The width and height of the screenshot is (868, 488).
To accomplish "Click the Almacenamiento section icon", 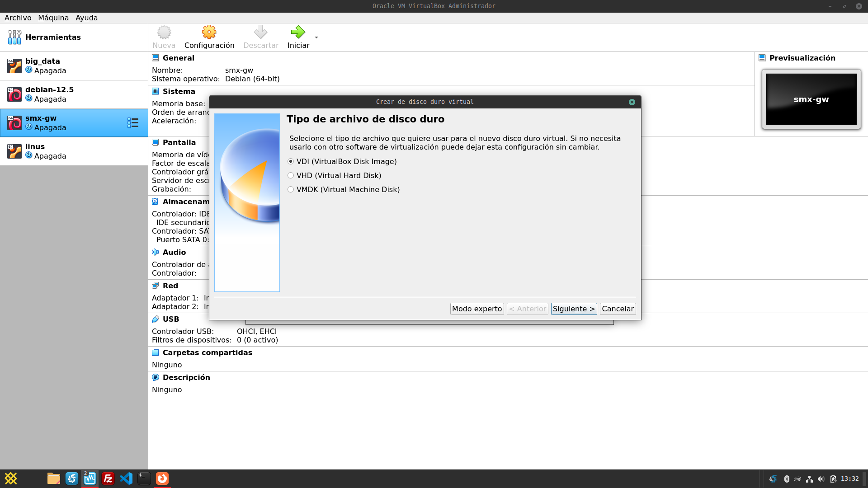I will point(156,202).
